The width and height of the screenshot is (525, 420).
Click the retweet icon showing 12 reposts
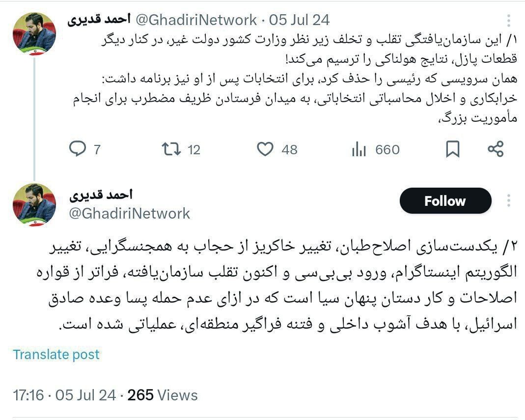pyautogui.click(x=170, y=150)
